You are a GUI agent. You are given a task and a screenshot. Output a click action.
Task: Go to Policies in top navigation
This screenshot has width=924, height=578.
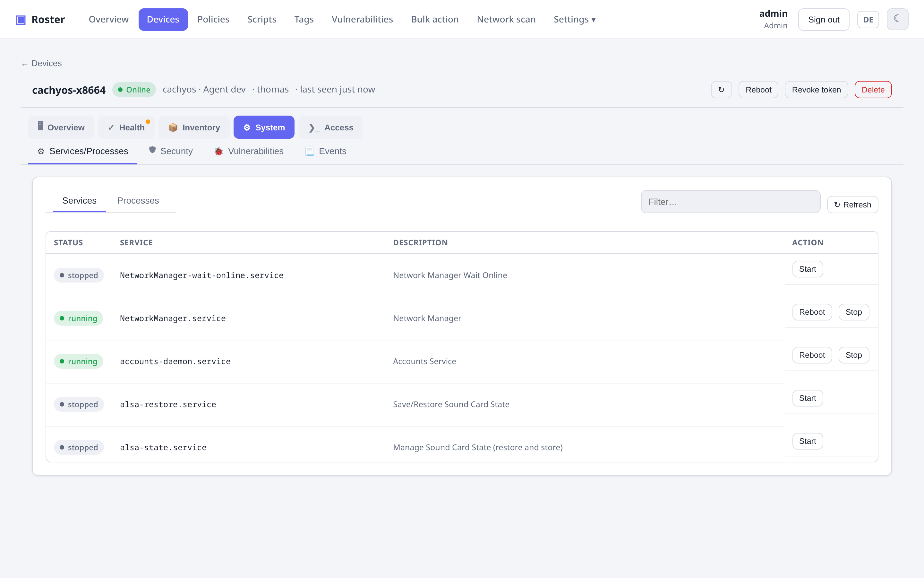[213, 19]
